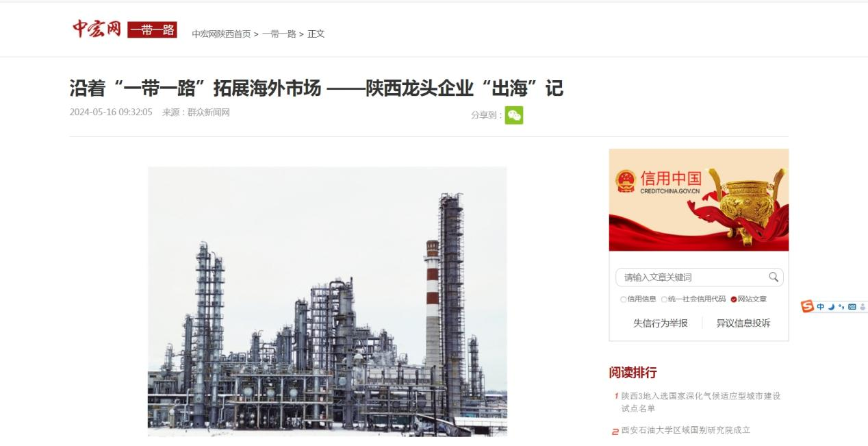This screenshot has height=446, width=868.
Task: Click the Sogou input method S logo
Action: click(x=807, y=306)
